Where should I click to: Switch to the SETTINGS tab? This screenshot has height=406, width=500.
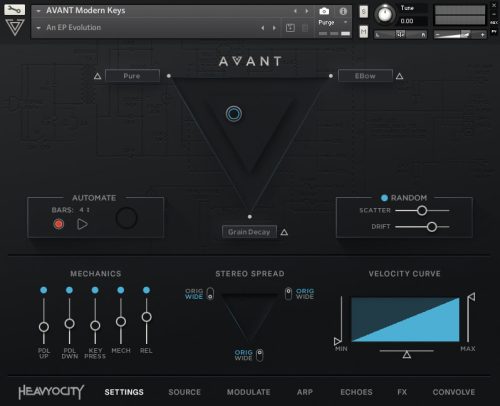[124, 392]
